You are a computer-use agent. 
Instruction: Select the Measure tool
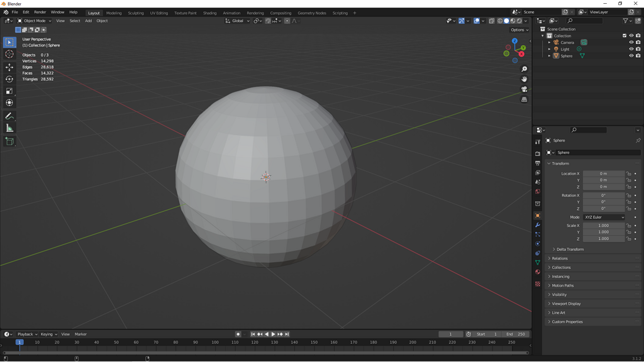pyautogui.click(x=9, y=128)
